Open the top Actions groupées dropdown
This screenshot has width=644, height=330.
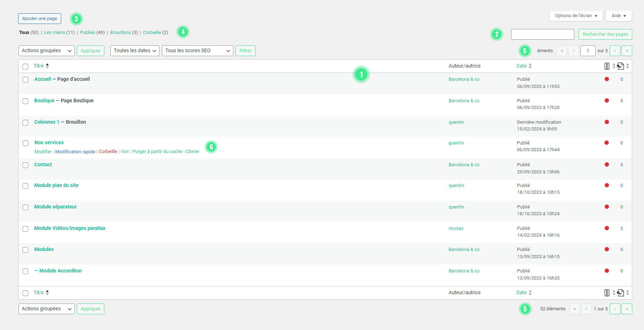pyautogui.click(x=46, y=51)
